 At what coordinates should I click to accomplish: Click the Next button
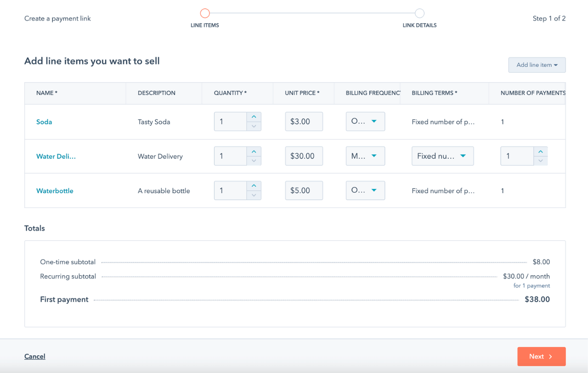[541, 356]
